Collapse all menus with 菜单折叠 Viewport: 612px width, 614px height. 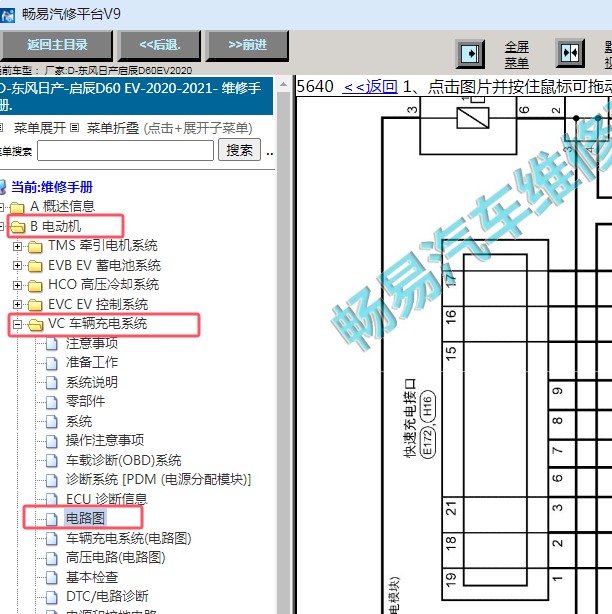[x=113, y=128]
